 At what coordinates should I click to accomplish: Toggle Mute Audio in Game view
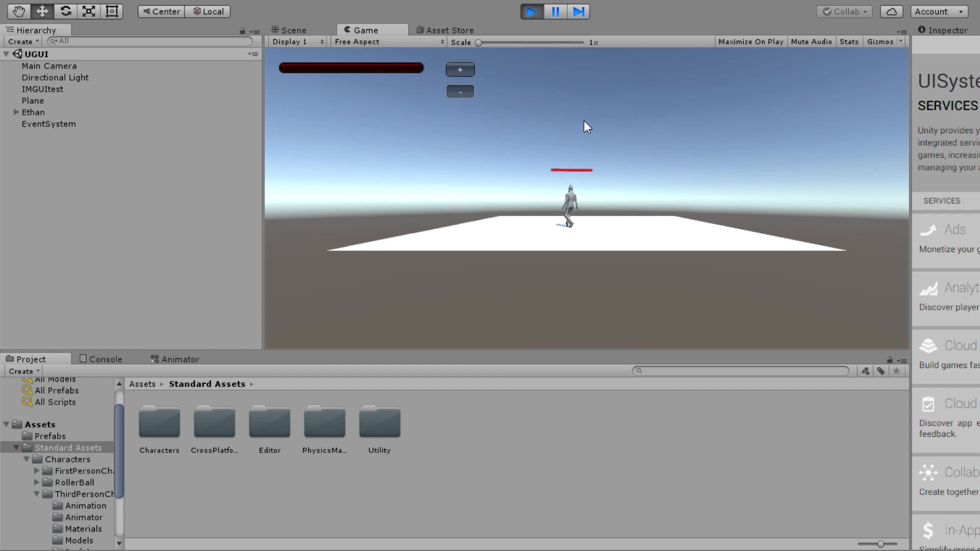[x=811, y=42]
